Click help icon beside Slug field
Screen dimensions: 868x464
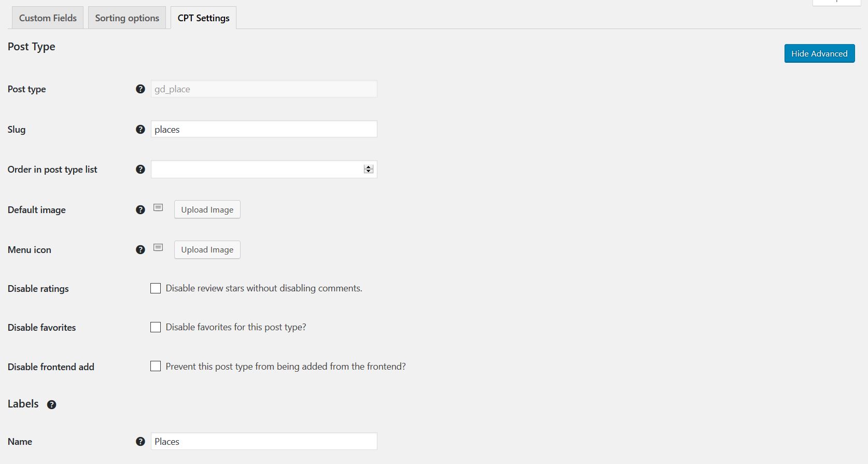pos(140,130)
